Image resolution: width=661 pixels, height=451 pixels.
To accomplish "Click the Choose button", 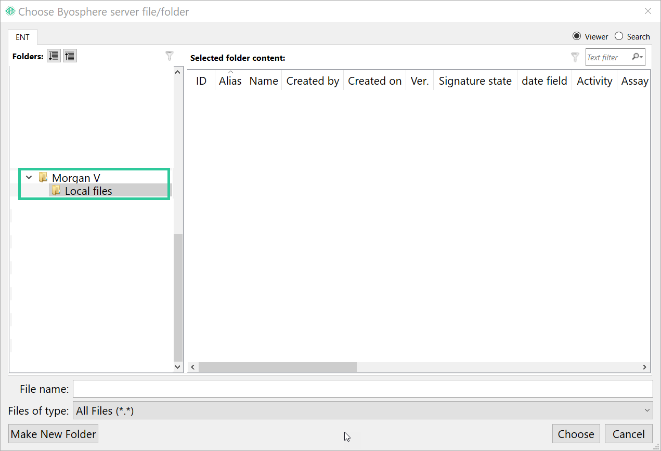I will pos(576,434).
